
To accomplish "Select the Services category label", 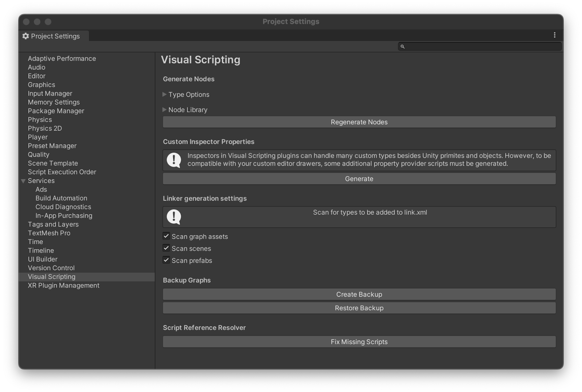I will coord(41,181).
